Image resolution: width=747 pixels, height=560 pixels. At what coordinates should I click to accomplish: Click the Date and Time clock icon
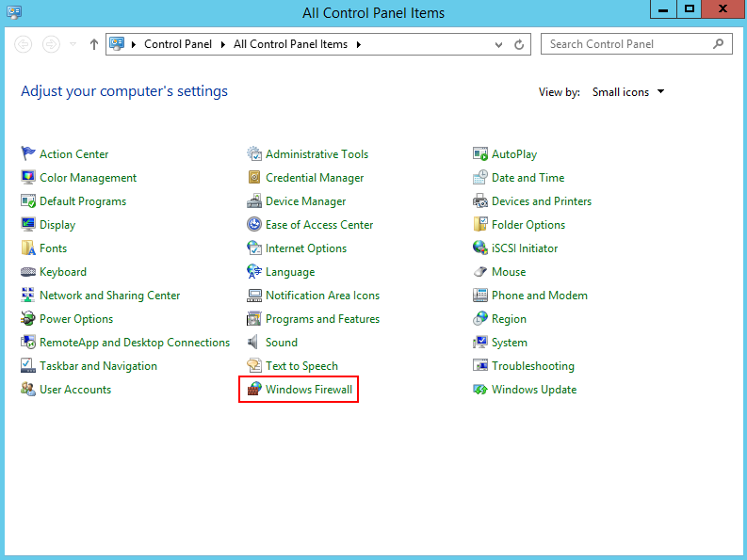480,177
